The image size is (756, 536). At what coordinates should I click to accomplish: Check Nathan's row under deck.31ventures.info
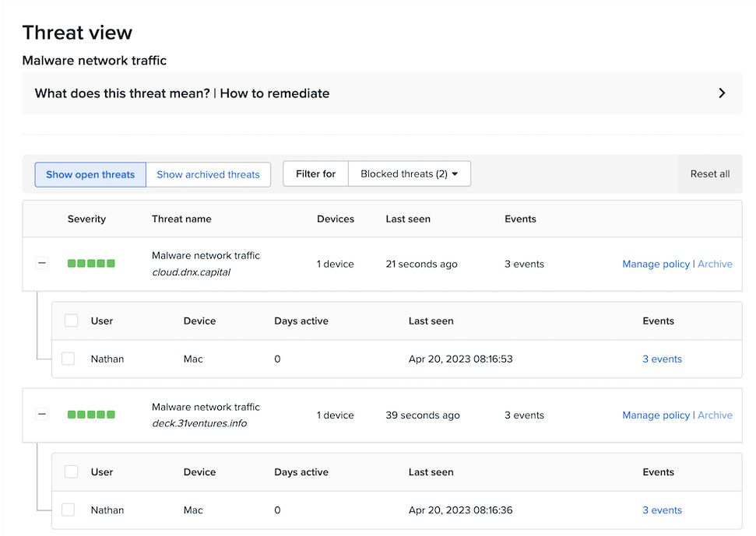tap(69, 510)
